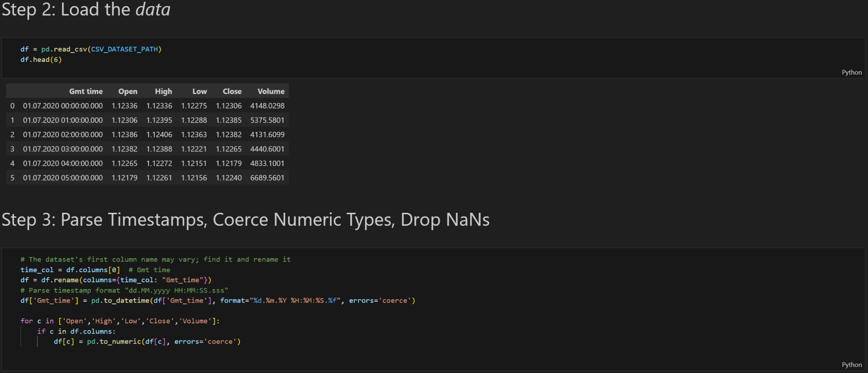Image resolution: width=868 pixels, height=373 pixels.
Task: Click the 'Step 2: Load the data' heading
Action: coord(86,9)
